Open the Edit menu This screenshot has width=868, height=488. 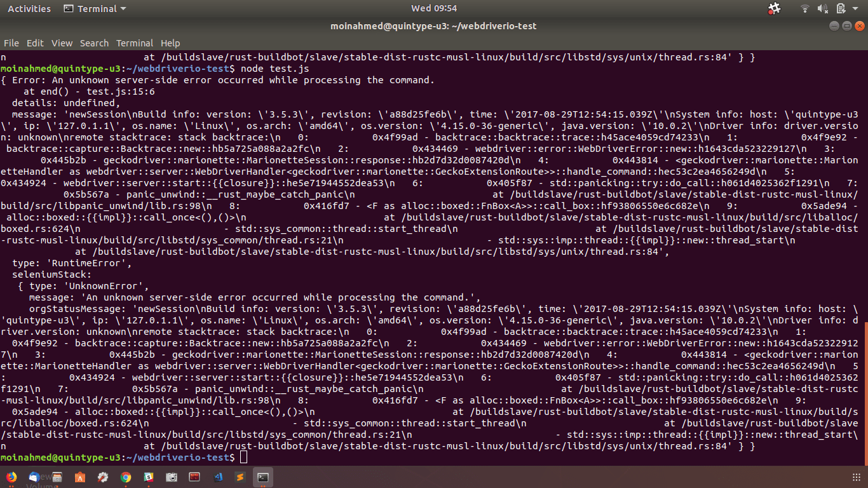[35, 43]
